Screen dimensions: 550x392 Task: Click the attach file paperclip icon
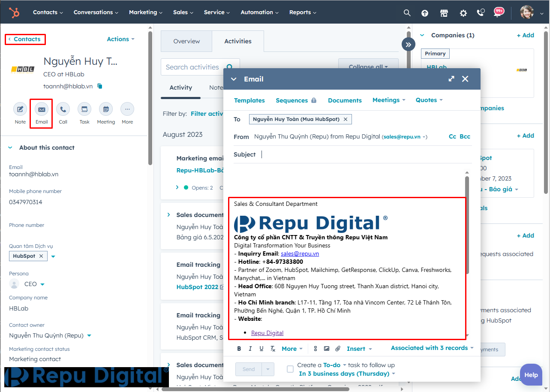click(x=338, y=349)
